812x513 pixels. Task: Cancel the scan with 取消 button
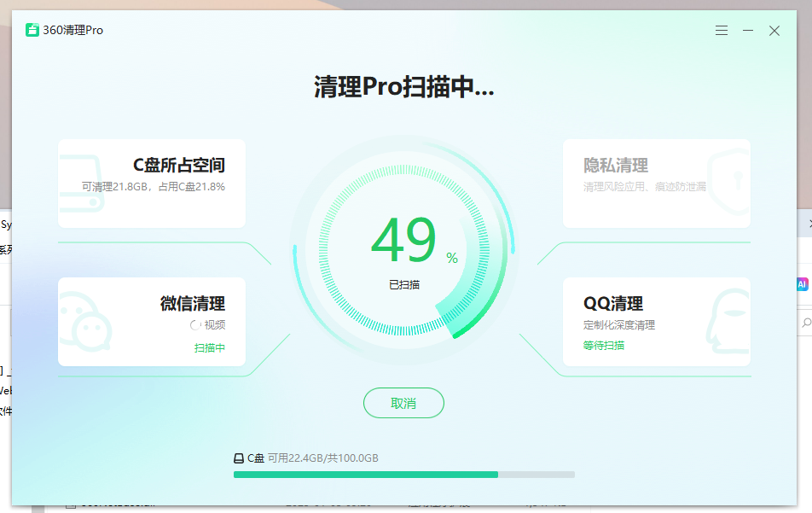(x=403, y=403)
